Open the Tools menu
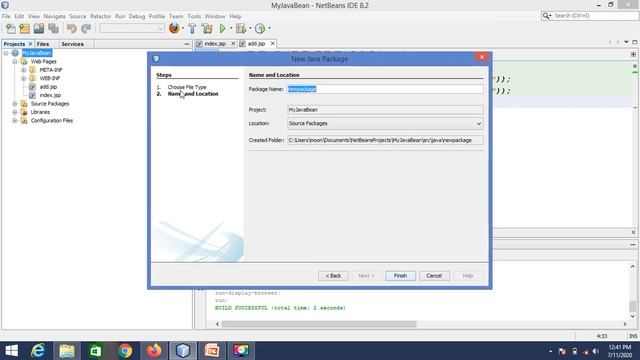Viewport: 640px width, 360px height. tap(194, 16)
